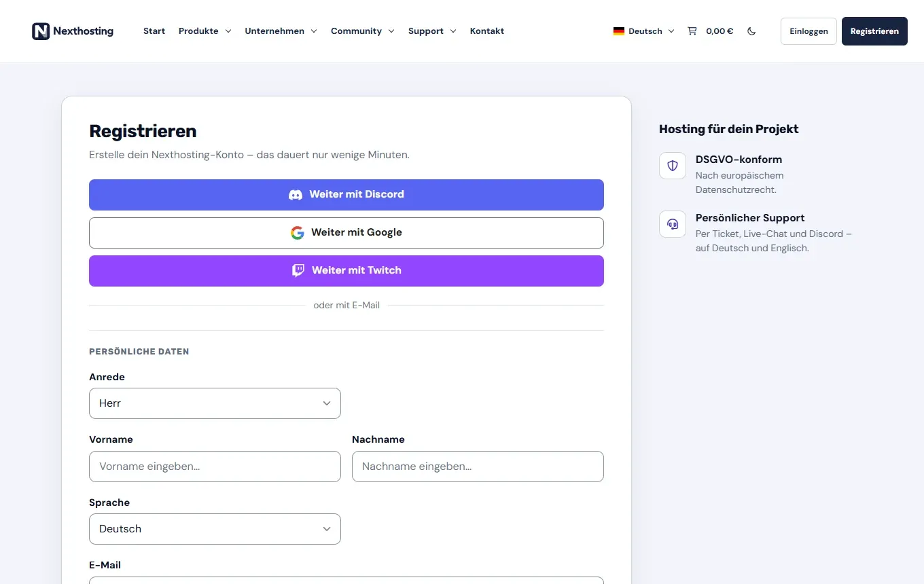The height and width of the screenshot is (584, 924).
Task: Focus the Nachname input field
Action: [x=478, y=467]
